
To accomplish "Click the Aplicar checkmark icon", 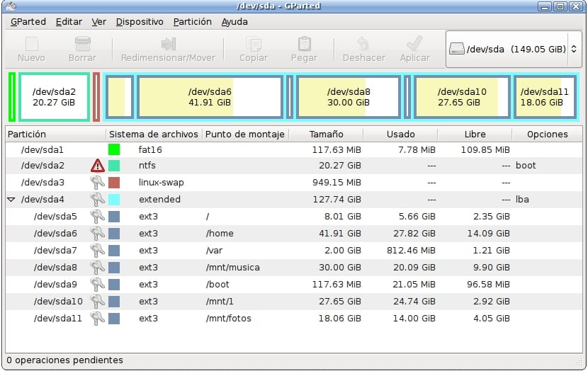I will click(x=414, y=43).
